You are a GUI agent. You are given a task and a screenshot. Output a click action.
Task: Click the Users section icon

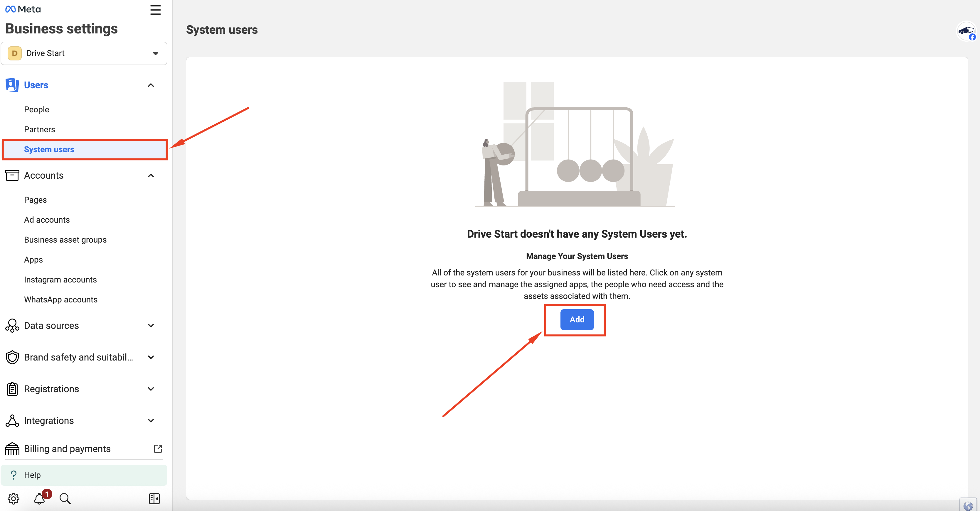[12, 85]
